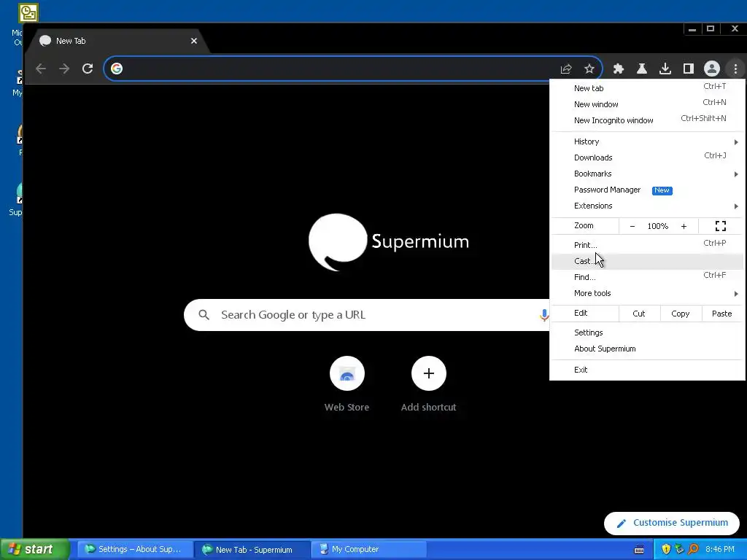Screen dimensions: 747x560
Task: Click the 100% zoom value
Action: (x=658, y=226)
